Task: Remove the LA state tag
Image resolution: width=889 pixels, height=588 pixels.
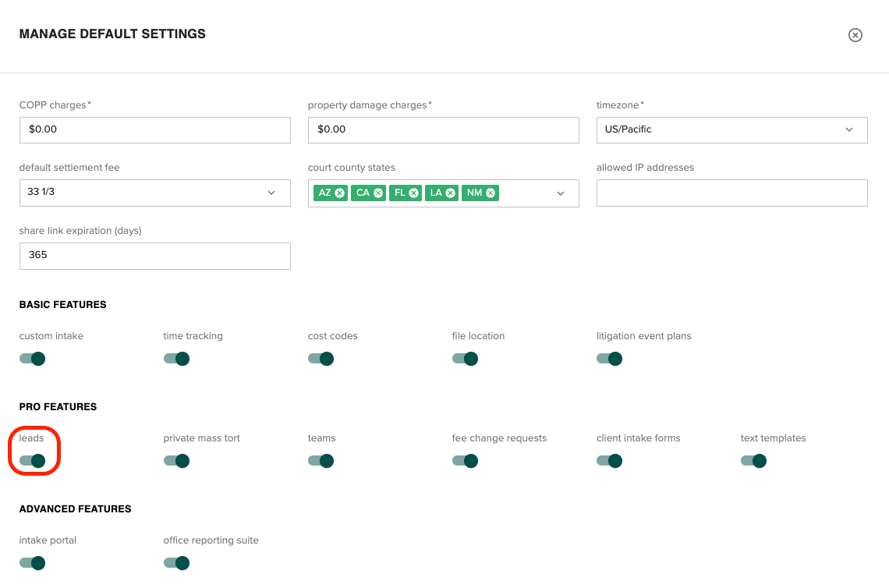Action: click(x=451, y=193)
